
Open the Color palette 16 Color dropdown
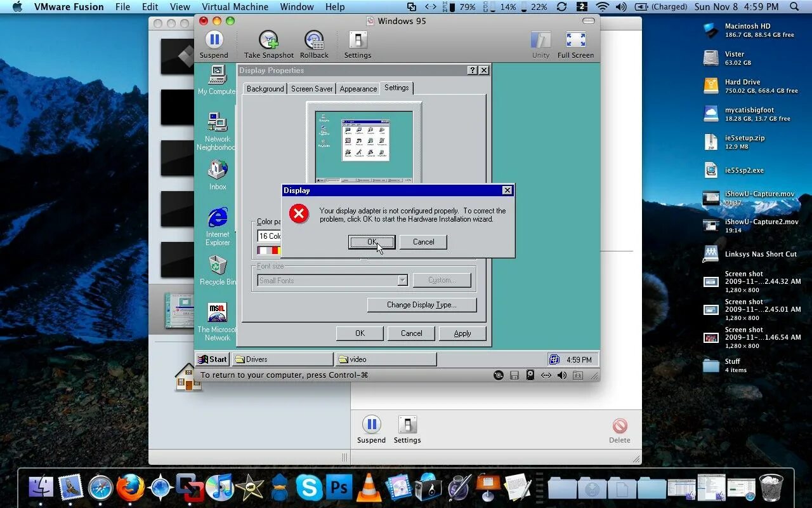point(269,236)
